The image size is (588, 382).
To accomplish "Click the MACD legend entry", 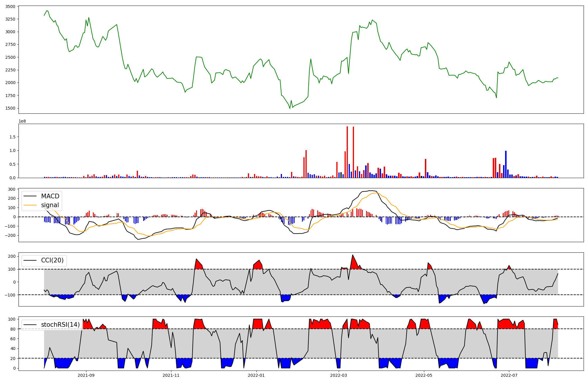I will click(50, 196).
